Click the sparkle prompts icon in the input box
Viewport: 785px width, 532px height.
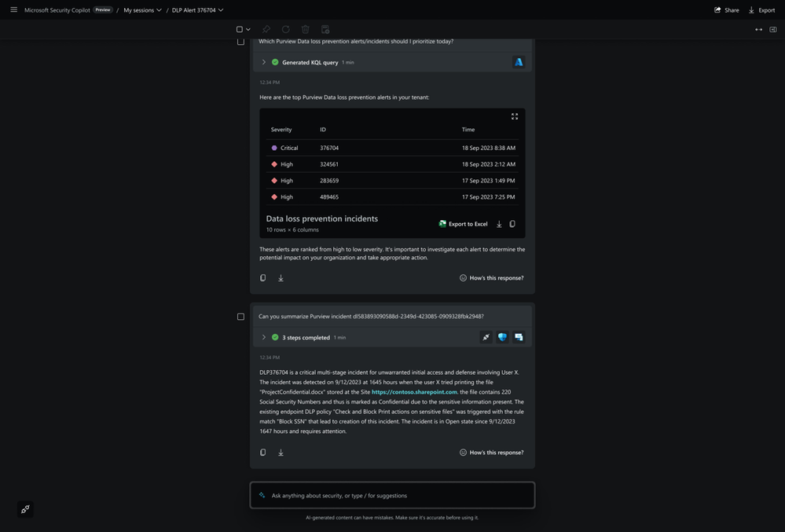[x=262, y=496]
